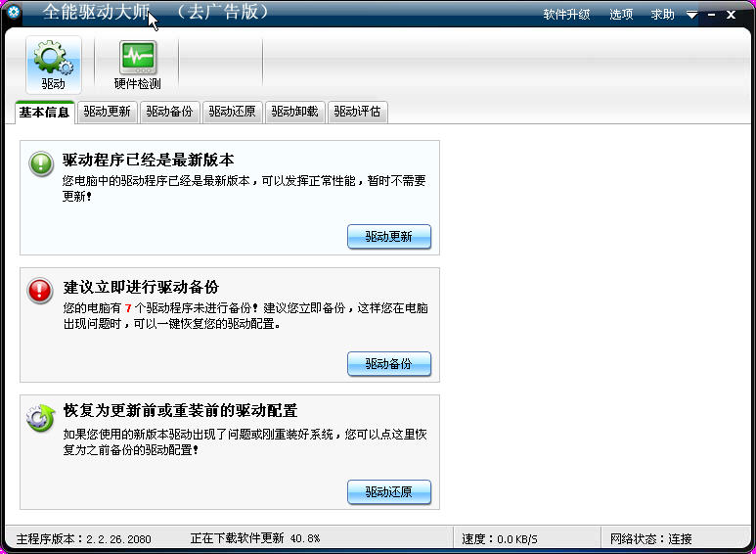Open the title bar dropdown triangle menu

pos(691,15)
